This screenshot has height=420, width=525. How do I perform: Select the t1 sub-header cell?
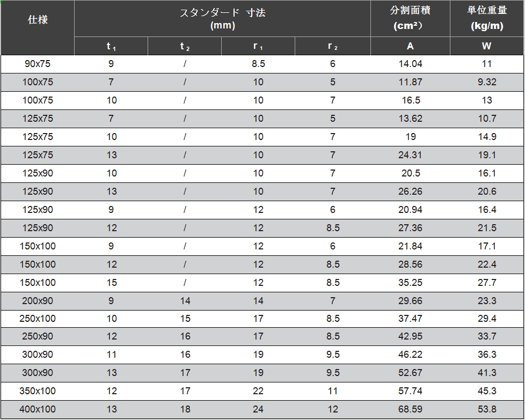click(111, 47)
